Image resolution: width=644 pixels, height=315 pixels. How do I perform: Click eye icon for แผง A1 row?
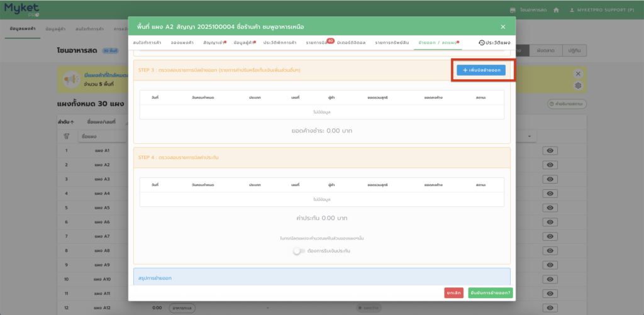click(x=550, y=151)
